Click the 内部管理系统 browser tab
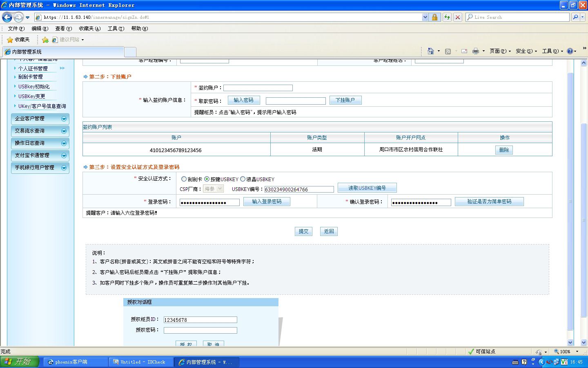This screenshot has width=588, height=368. coord(63,52)
